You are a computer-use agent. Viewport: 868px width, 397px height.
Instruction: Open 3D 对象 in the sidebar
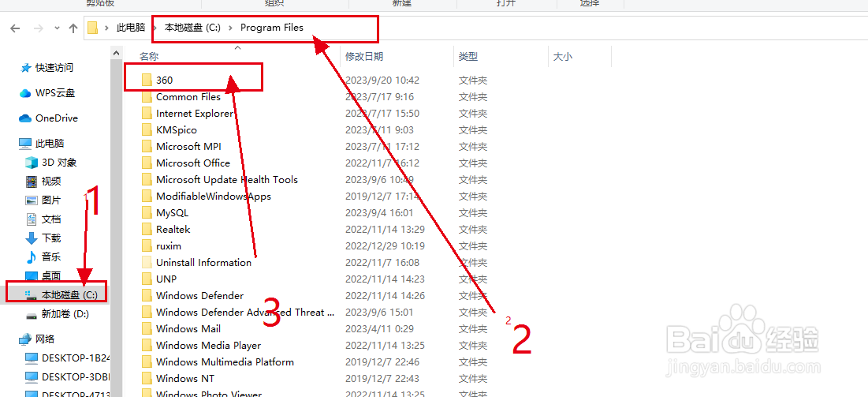[x=59, y=163]
